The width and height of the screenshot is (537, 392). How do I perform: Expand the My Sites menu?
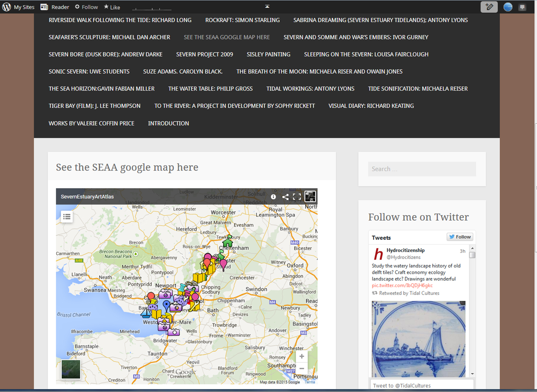(19, 7)
